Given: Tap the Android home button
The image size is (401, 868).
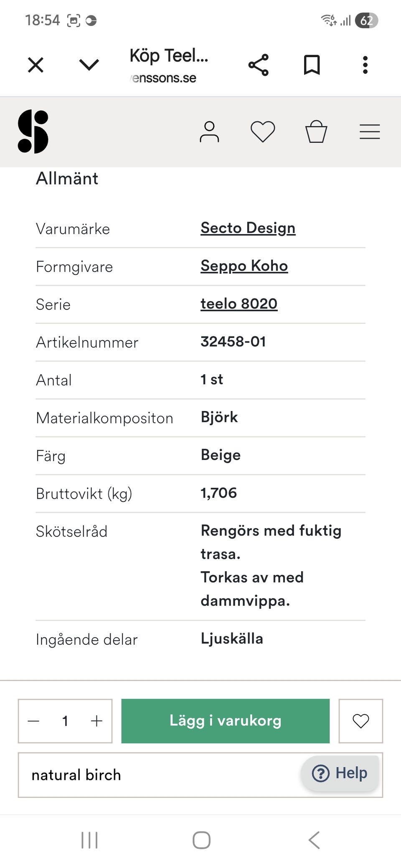Looking at the screenshot, I should coord(201,840).
